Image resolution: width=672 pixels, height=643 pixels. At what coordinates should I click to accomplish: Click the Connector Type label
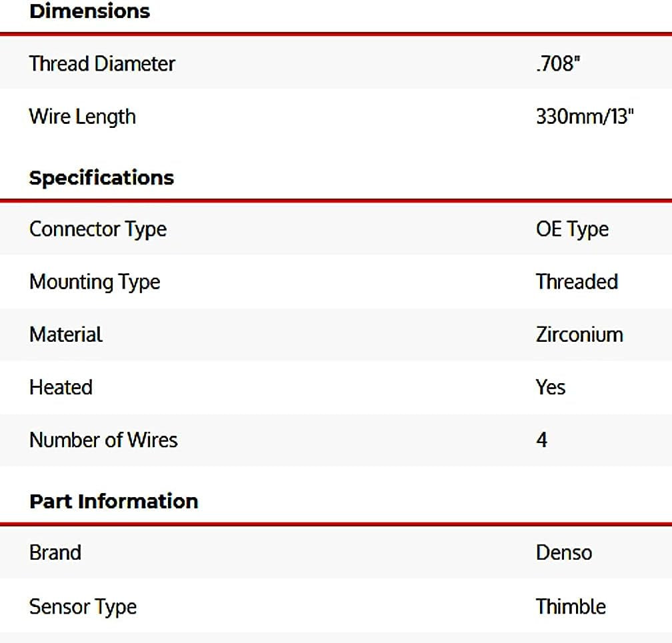(x=98, y=229)
